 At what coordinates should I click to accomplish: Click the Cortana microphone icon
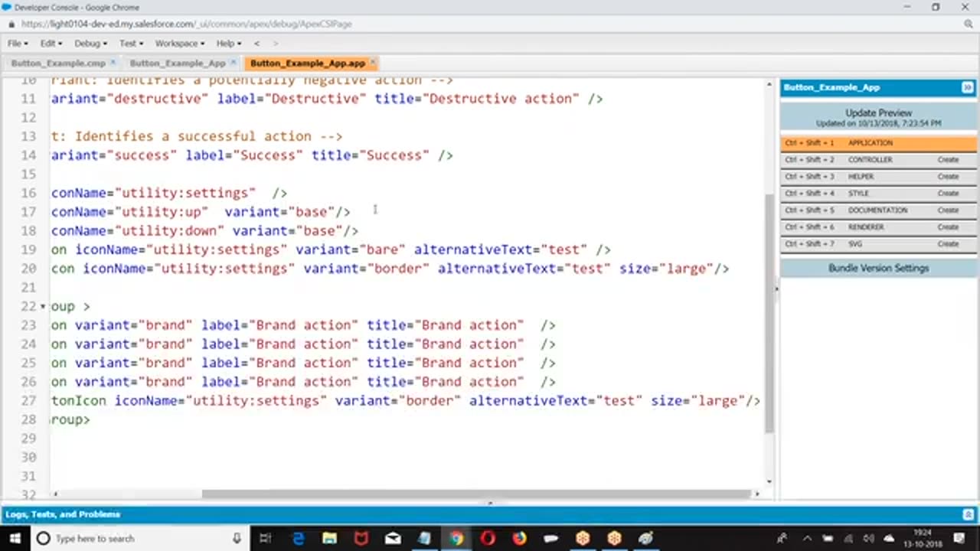point(237,538)
